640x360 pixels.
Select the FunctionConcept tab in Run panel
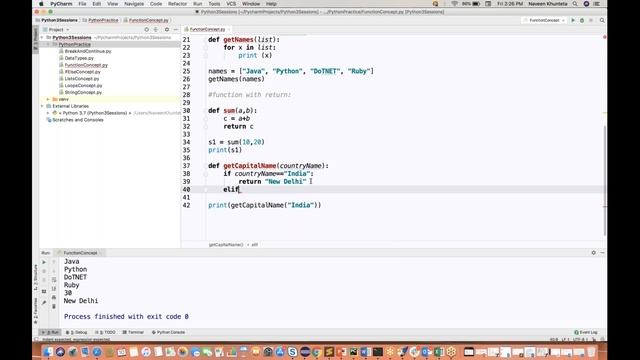(80, 253)
